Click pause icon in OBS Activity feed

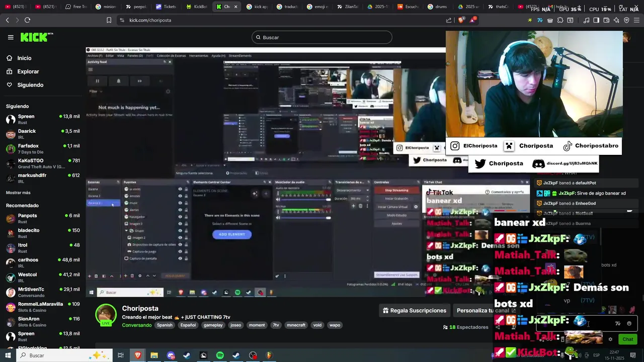point(97,81)
